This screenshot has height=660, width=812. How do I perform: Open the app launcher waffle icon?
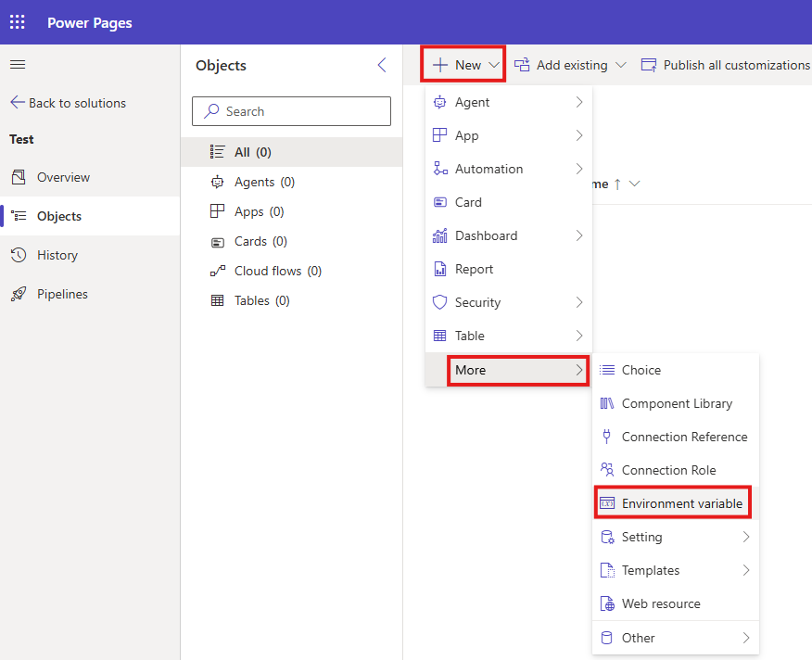tap(17, 22)
